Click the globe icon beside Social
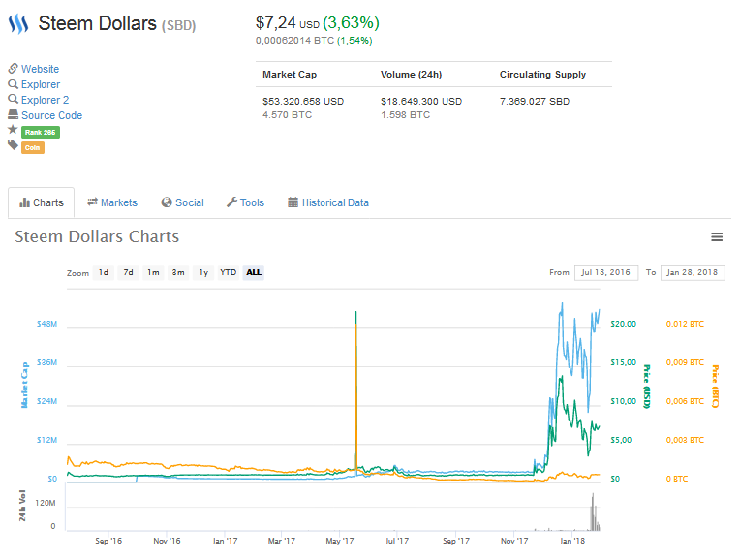Image resolution: width=740 pixels, height=560 pixels. click(167, 202)
